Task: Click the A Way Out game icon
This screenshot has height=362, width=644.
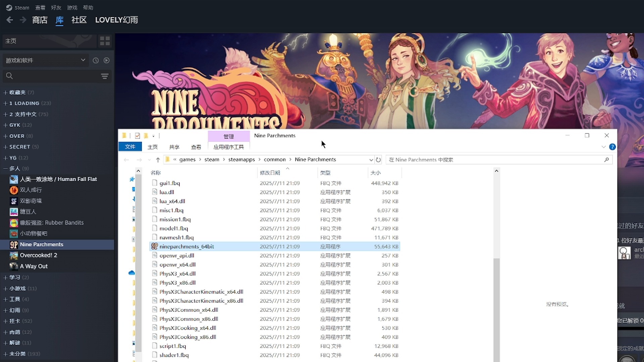Action: coord(14,266)
